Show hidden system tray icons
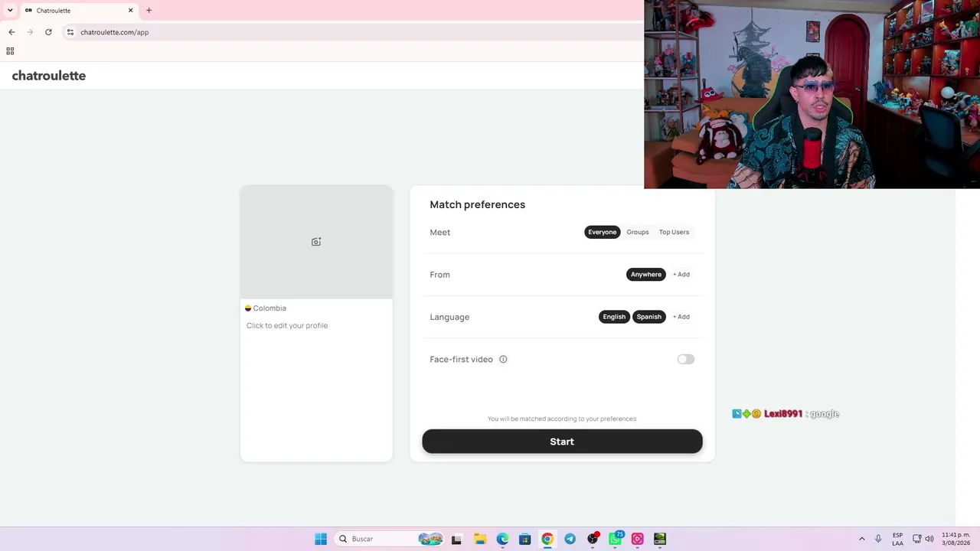 pos(862,539)
